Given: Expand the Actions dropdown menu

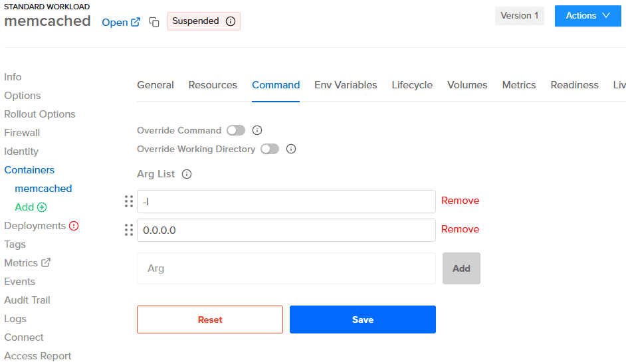Looking at the screenshot, I should click(x=587, y=16).
